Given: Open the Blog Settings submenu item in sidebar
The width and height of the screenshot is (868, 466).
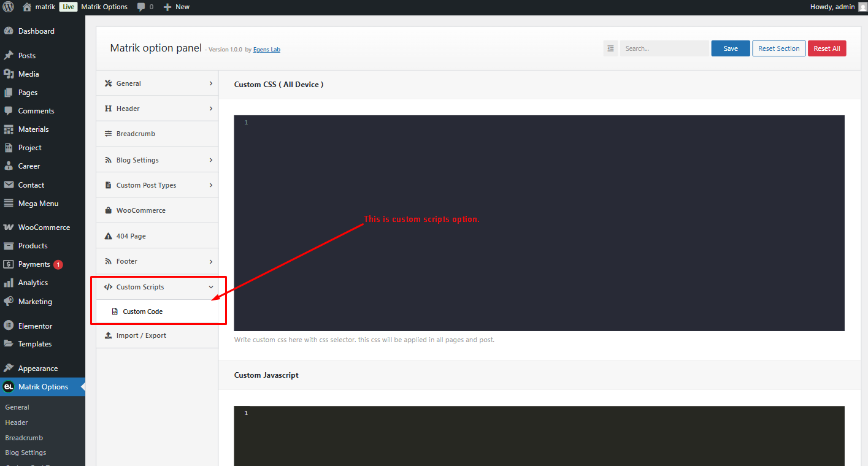Looking at the screenshot, I should 26,453.
